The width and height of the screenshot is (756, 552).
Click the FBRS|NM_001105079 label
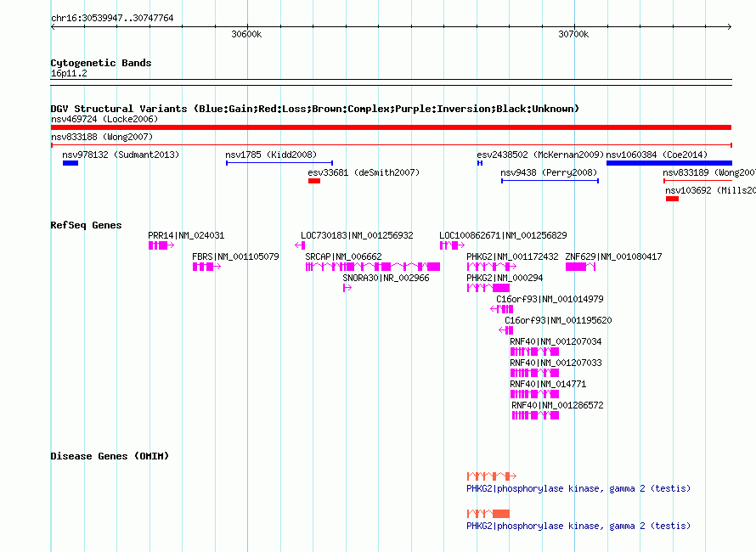pos(235,256)
